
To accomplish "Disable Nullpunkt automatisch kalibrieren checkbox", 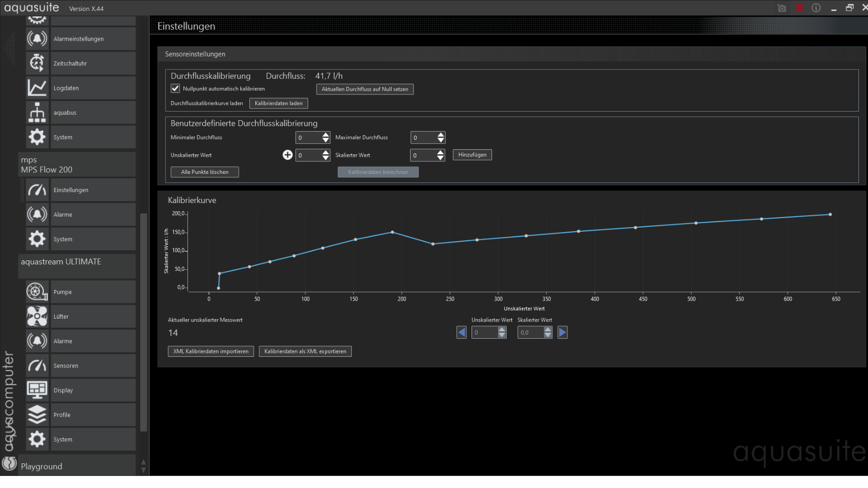I will [175, 88].
